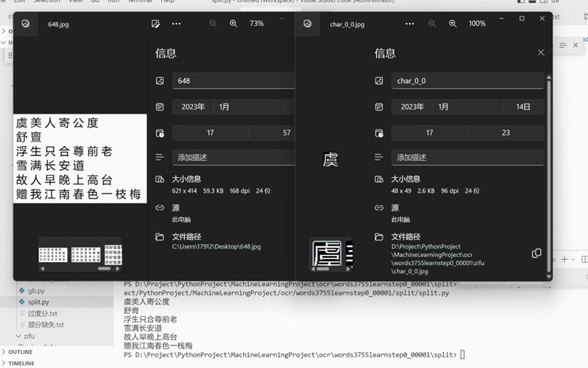Maximize the char_0_0.jpg window
588x368 pixels.
(522, 19)
